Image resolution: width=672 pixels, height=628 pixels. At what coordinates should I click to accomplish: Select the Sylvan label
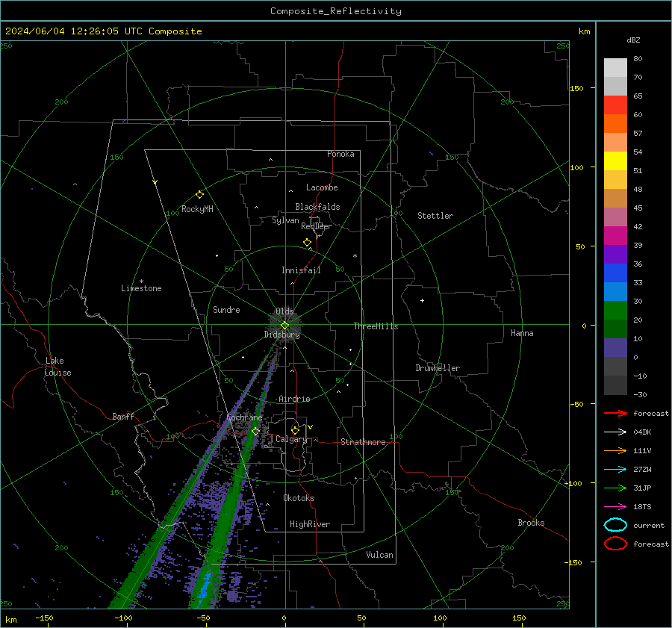[285, 220]
